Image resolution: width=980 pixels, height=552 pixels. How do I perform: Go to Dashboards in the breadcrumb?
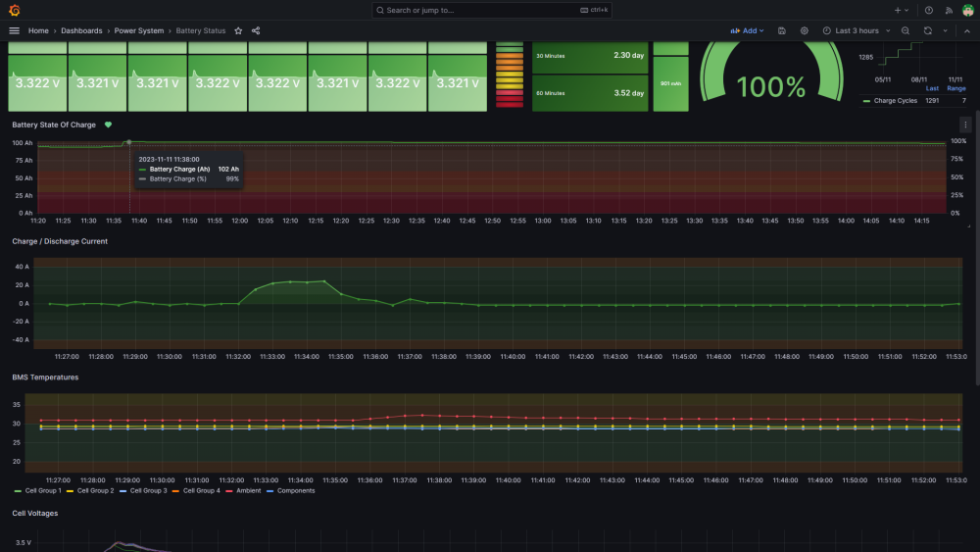(81, 30)
